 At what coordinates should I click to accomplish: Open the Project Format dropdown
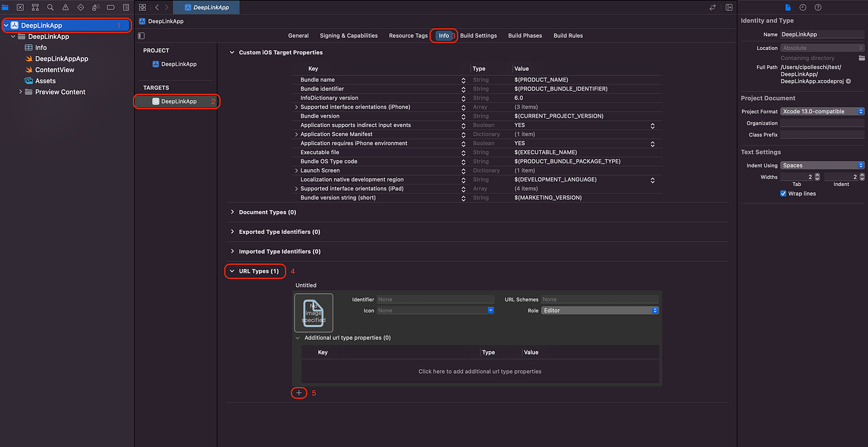(822, 111)
